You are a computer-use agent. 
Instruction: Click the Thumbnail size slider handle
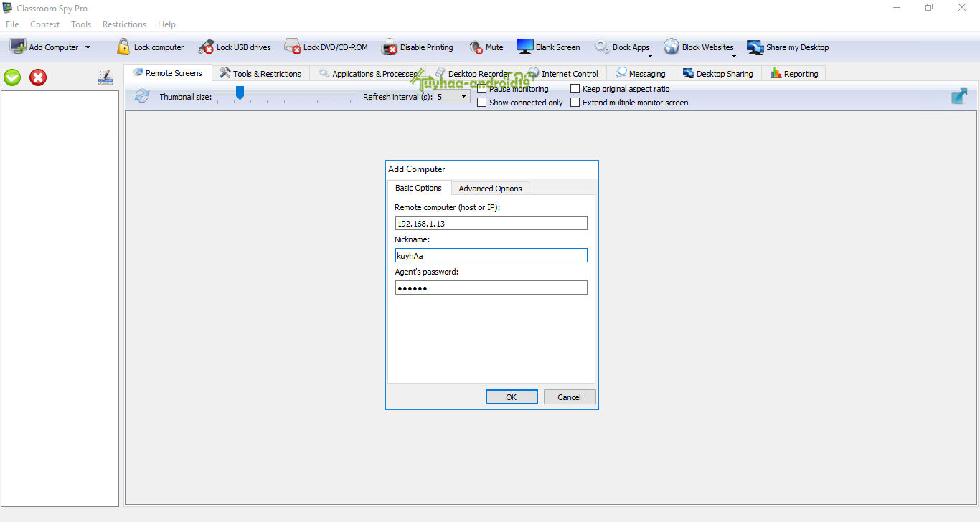point(240,92)
